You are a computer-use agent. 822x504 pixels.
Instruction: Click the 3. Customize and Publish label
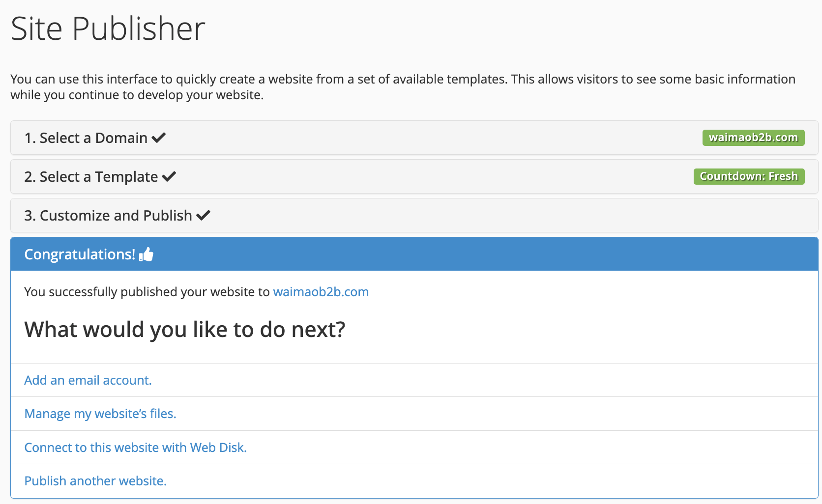tap(108, 216)
